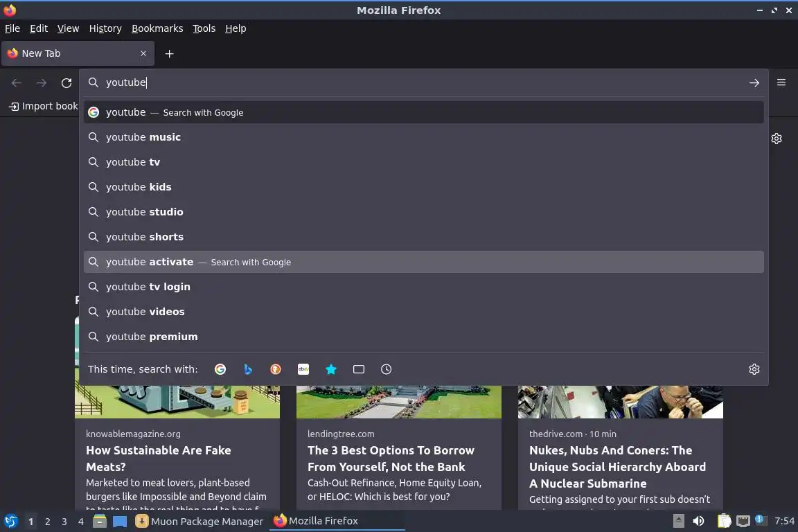Click the removable media tray icon

coord(678,521)
